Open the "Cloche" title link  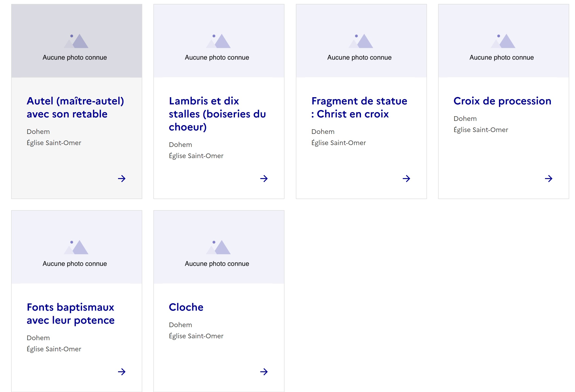pos(186,307)
